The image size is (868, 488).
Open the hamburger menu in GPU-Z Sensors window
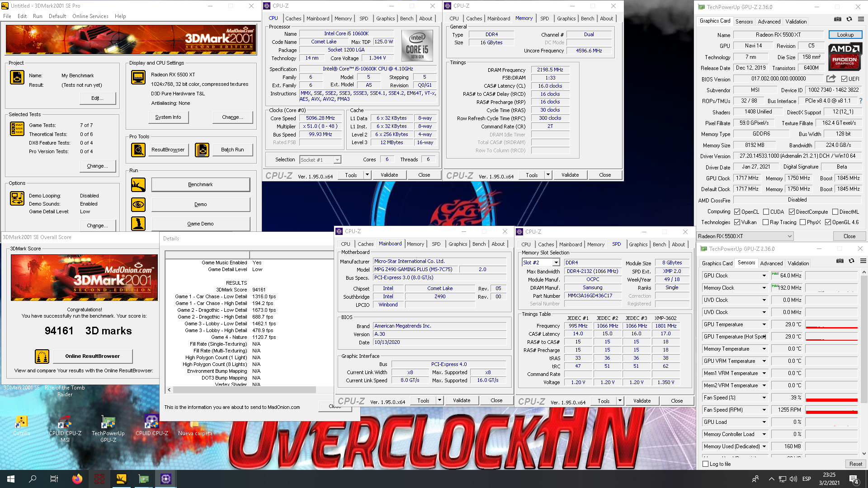[x=863, y=261]
